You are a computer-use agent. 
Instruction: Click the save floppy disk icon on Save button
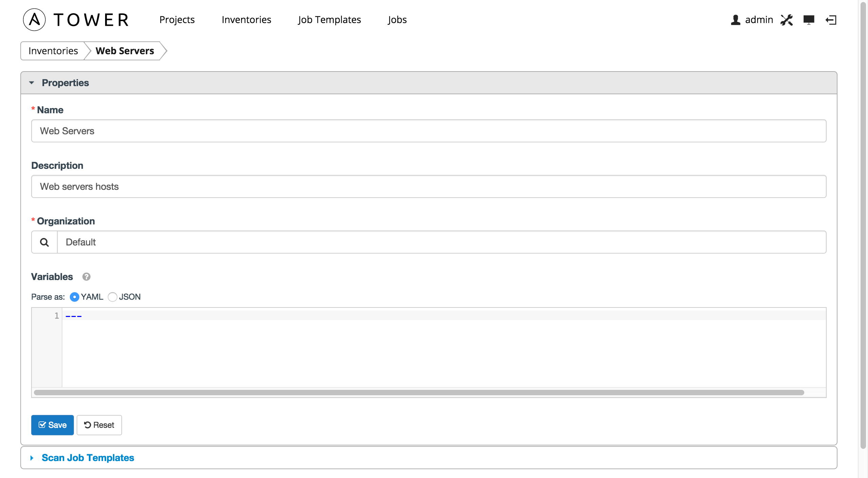(x=42, y=424)
